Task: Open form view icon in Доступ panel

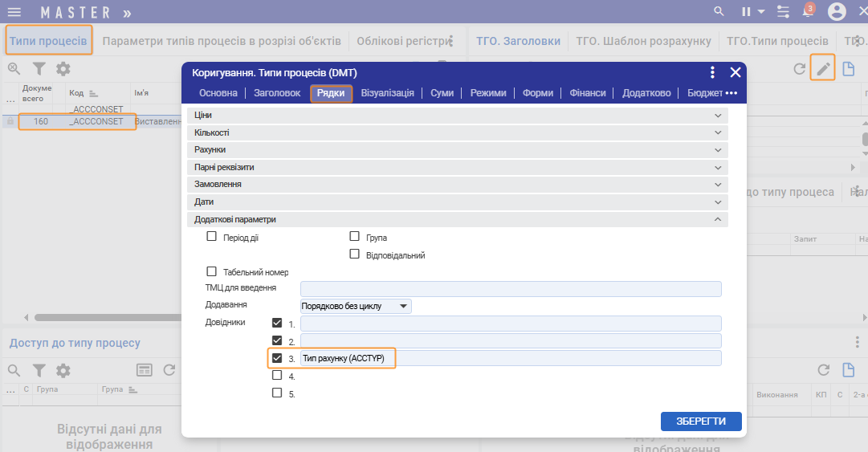Action: coord(144,370)
